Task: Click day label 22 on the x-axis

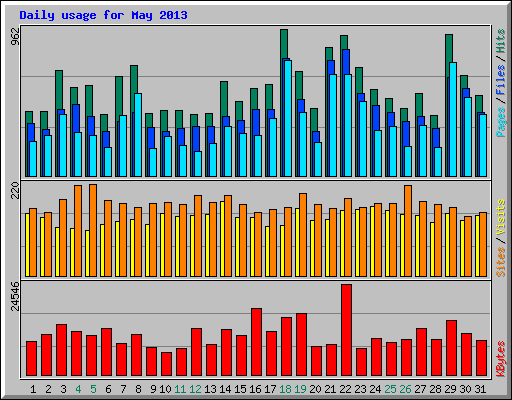Action: point(345,389)
